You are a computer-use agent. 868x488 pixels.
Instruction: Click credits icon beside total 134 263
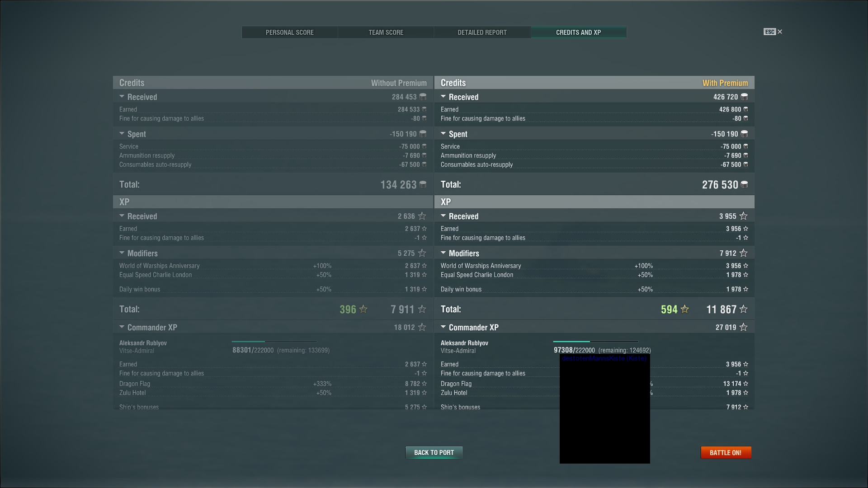click(423, 184)
